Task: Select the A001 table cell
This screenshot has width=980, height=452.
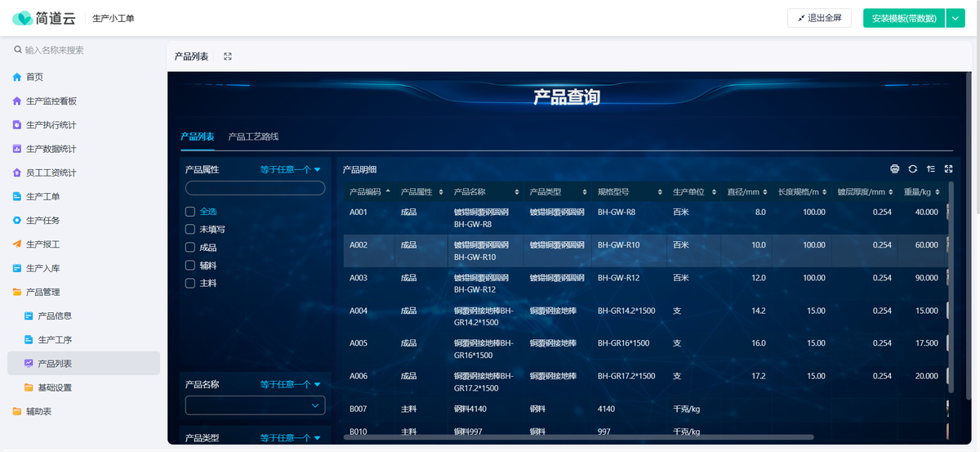Action: coord(369,218)
